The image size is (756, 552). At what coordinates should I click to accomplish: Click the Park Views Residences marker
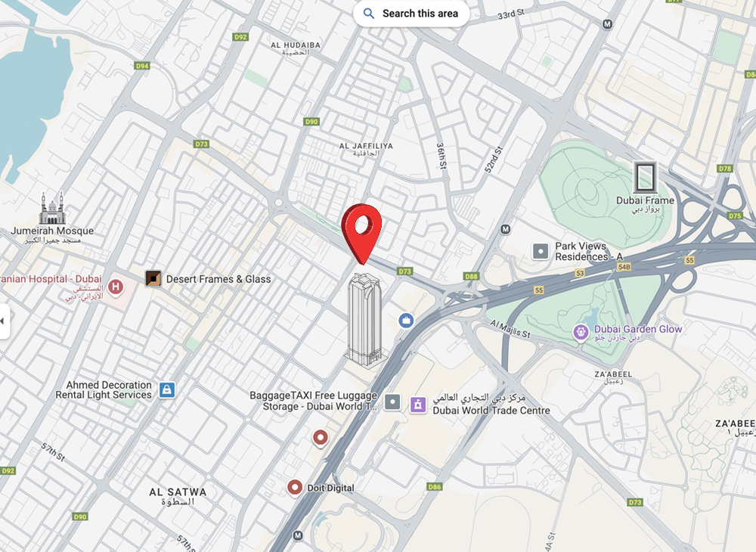541,251
